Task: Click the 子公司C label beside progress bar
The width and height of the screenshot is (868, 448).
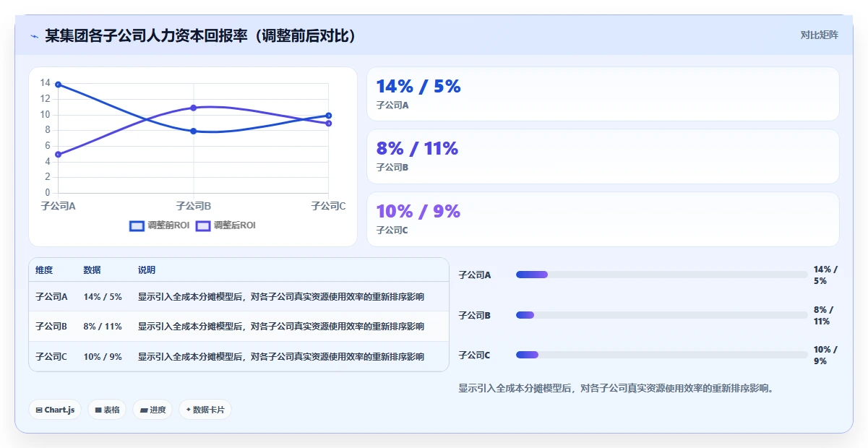Action: (x=475, y=355)
